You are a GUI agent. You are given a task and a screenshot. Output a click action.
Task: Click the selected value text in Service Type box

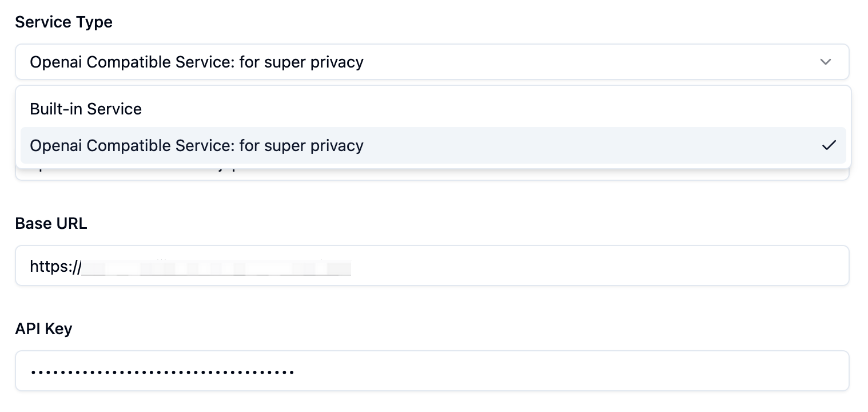pyautogui.click(x=197, y=62)
